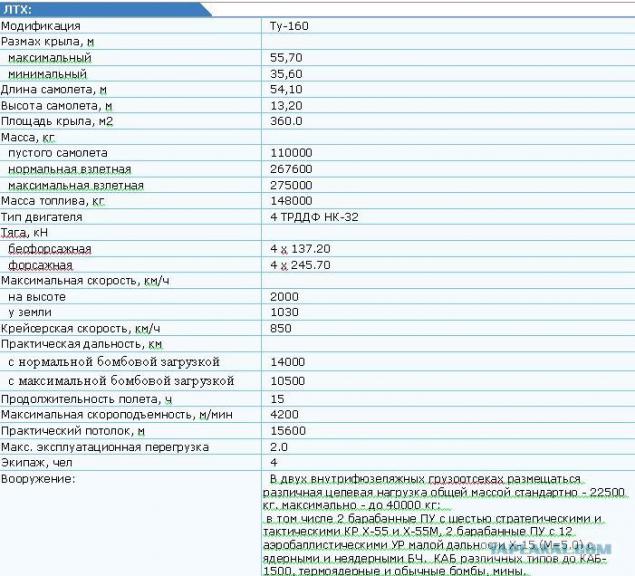Click the Масса, кг row label
This screenshot has height=576, width=635.
28,137
